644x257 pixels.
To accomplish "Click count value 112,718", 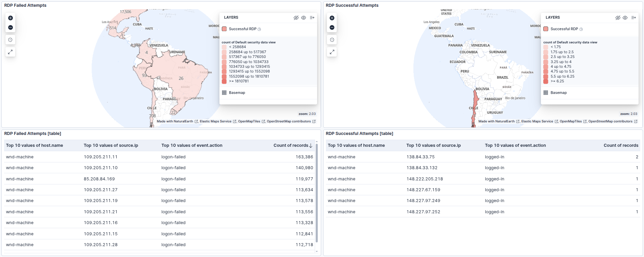I will [304, 245].
